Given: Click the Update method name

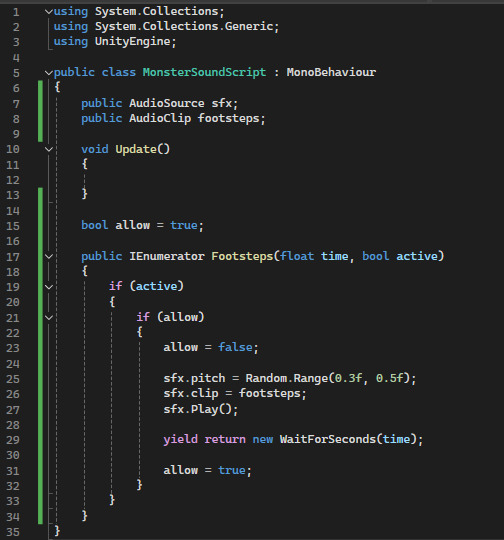Looking at the screenshot, I should pos(136,149).
